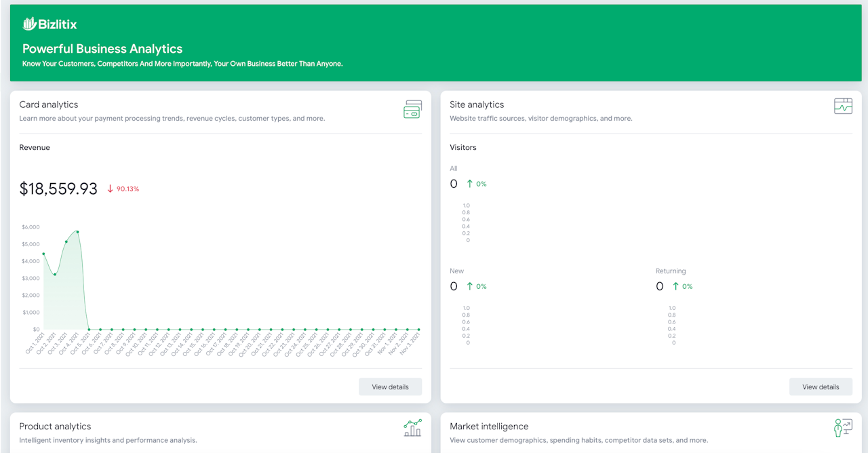Click the green up arrow under New visitors
The height and width of the screenshot is (453, 868).
471,286
